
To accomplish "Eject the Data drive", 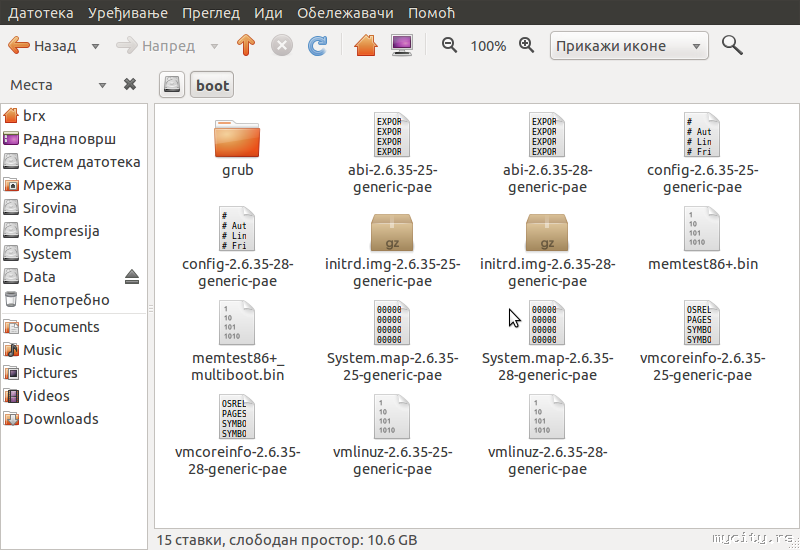I will coord(132,277).
